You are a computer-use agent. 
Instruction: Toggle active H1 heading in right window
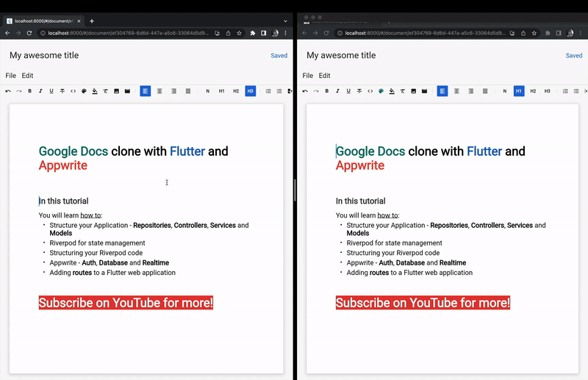[x=519, y=91]
